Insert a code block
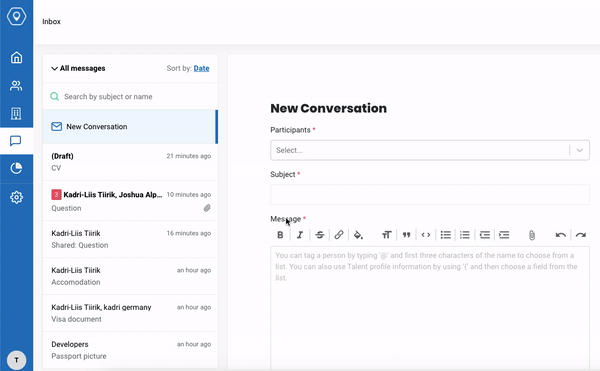 pyautogui.click(x=426, y=235)
